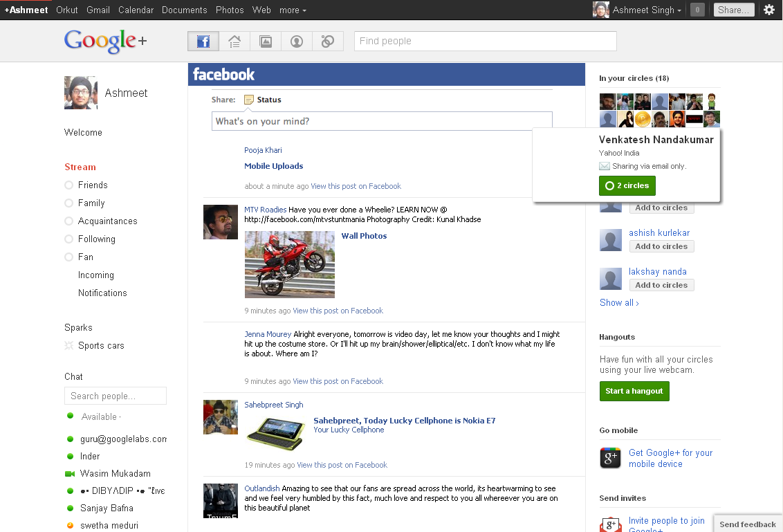Click the Share... button in top bar
783x532 pixels.
734,10
